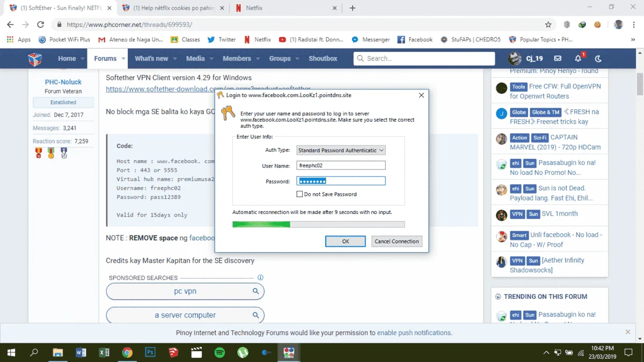Expand the Forums menu arrow
Image resolution: width=644 pixels, height=362 pixels.
point(123,58)
